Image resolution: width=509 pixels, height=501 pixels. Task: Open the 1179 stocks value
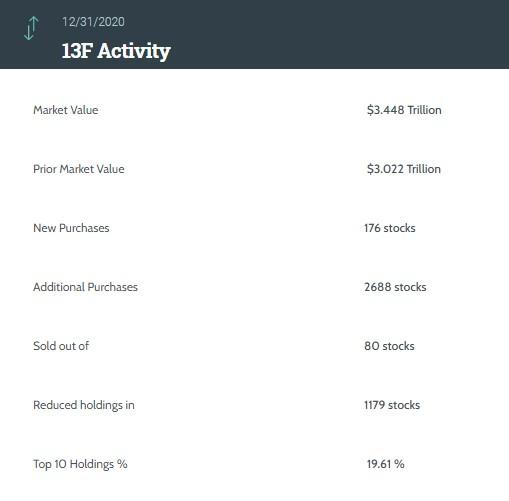pyautogui.click(x=392, y=405)
